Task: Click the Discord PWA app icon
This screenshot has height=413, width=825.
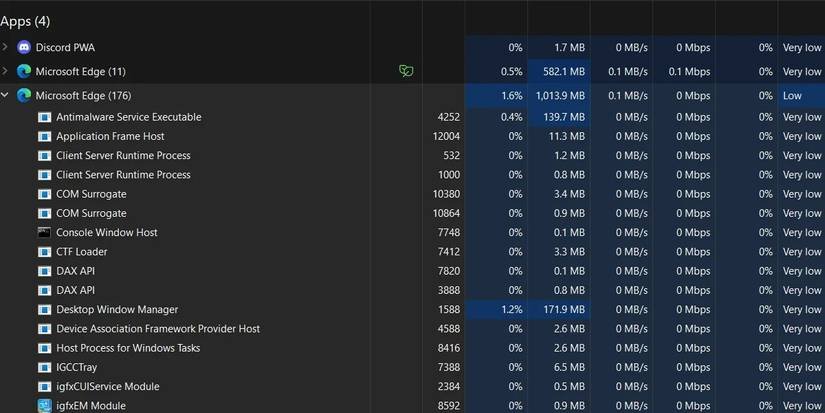Action: click(x=24, y=47)
